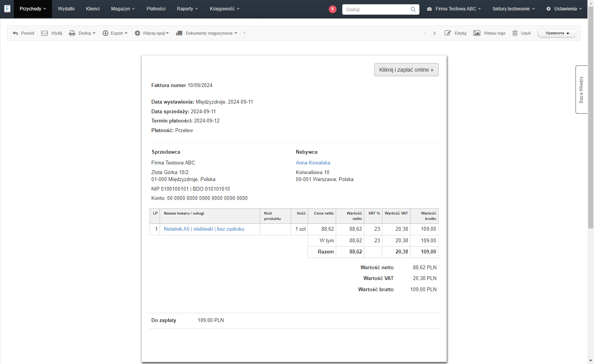Click the Usuń trash icon

(x=515, y=34)
